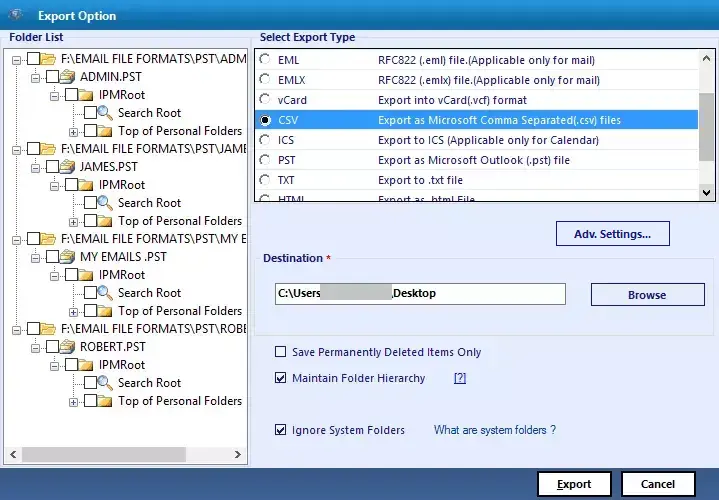Click the Search Root magnifier icon under MY EMAILS .PST
The height and width of the screenshot is (500, 719).
[105, 293]
